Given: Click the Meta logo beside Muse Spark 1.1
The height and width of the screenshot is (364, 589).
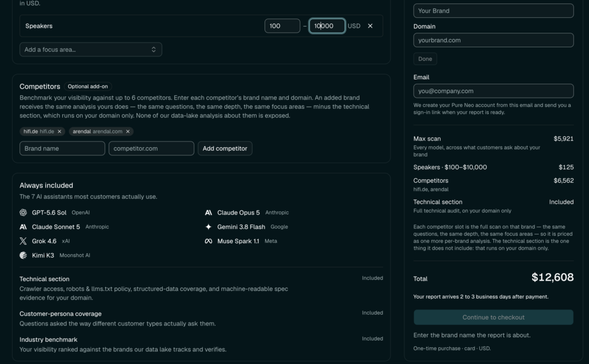Looking at the screenshot, I should (208, 241).
